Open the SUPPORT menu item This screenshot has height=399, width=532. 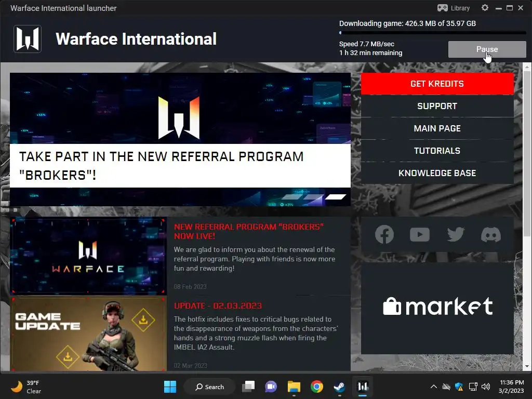click(437, 106)
